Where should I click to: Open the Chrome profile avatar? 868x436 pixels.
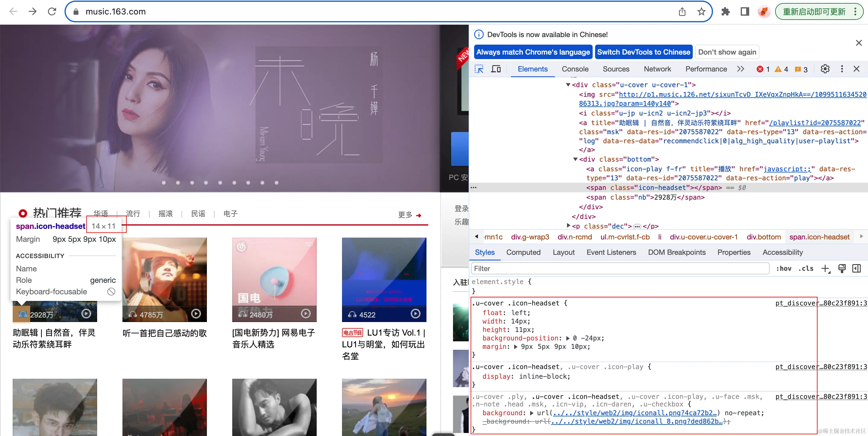click(x=764, y=12)
